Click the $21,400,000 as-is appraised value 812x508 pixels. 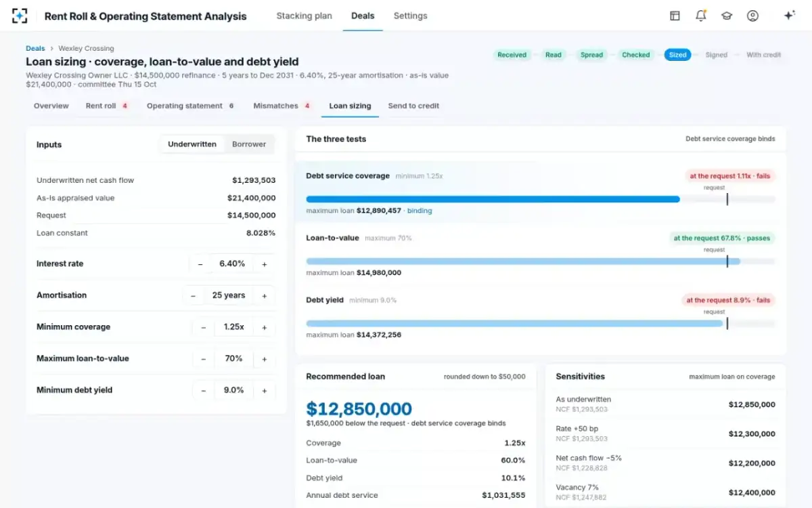251,198
